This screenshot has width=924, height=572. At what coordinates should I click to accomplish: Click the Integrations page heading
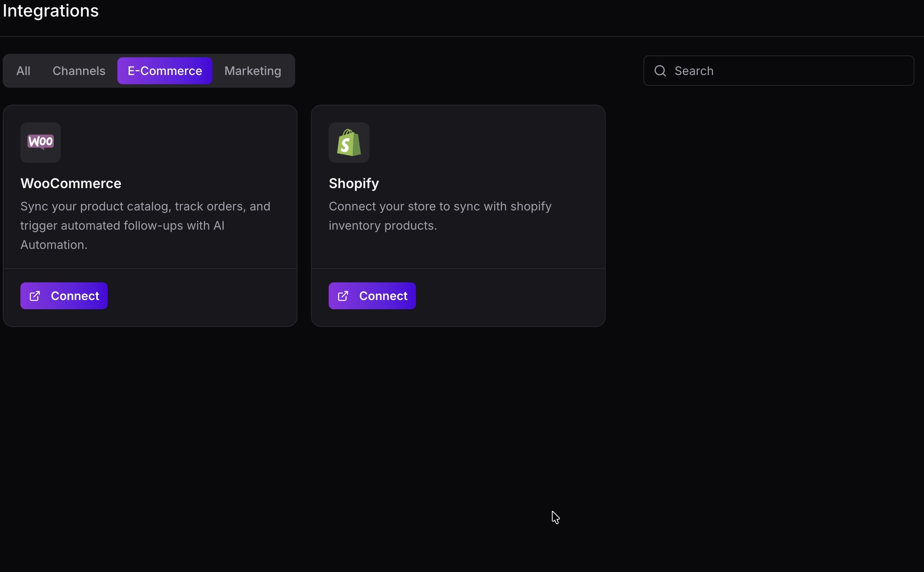[x=50, y=11]
